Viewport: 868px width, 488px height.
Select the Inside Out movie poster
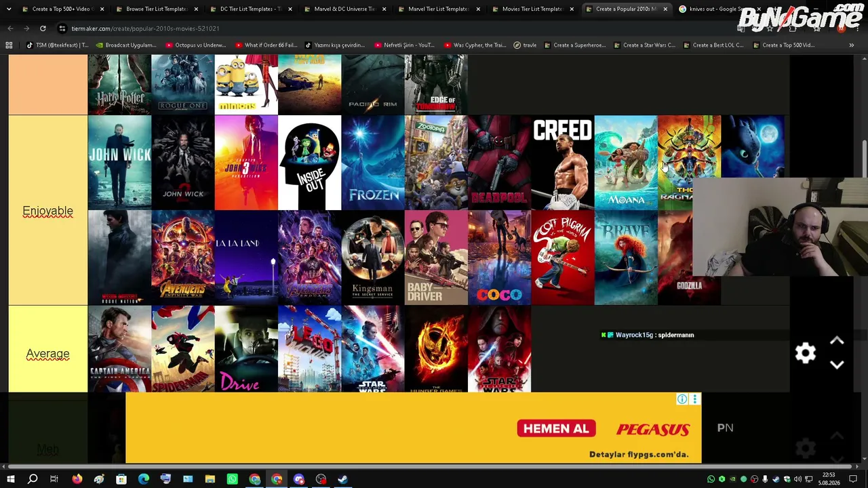pos(309,163)
